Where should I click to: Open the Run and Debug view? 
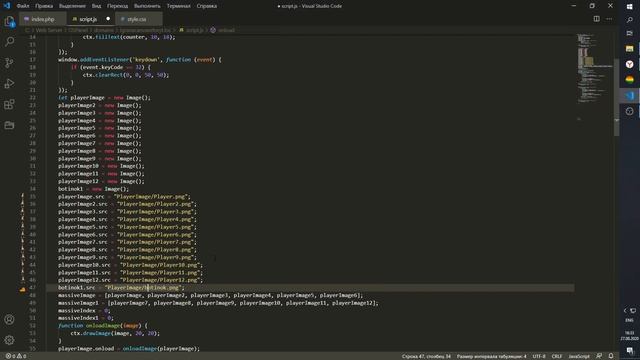[x=9, y=83]
